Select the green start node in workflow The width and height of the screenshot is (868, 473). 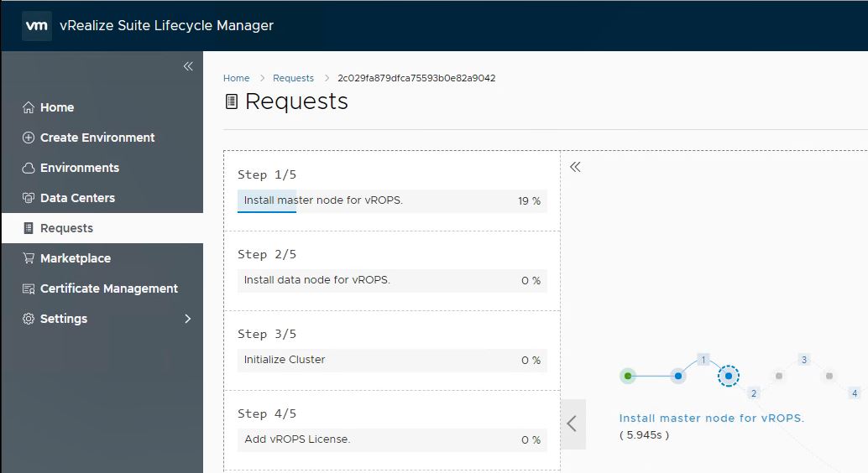tap(628, 376)
